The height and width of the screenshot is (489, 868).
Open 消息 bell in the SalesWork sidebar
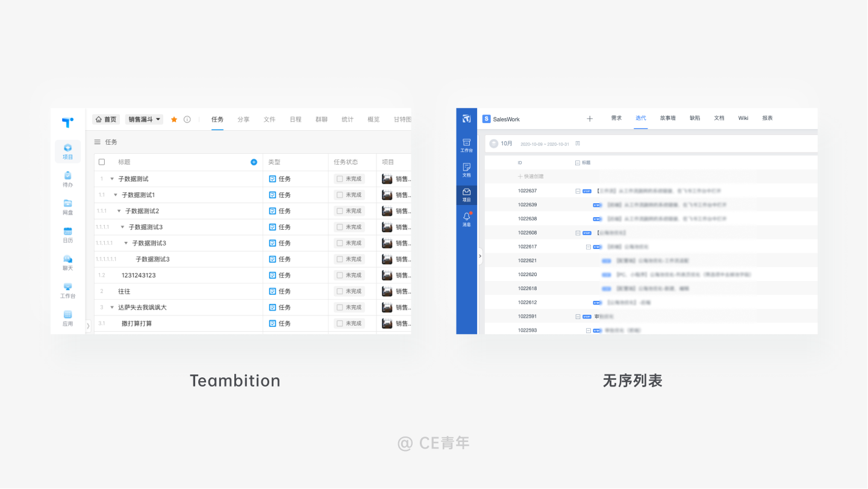pos(466,219)
